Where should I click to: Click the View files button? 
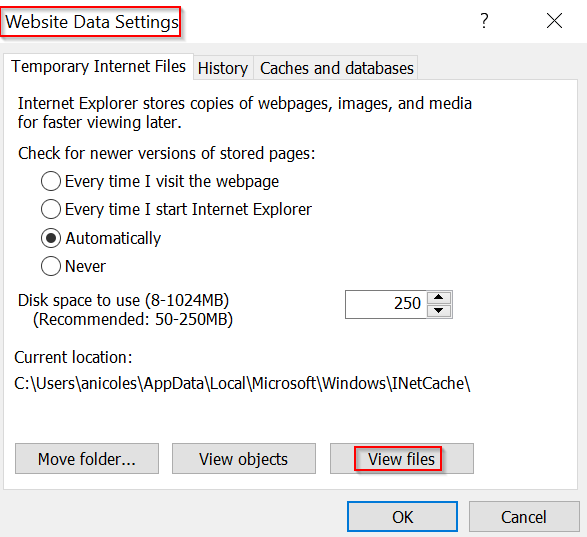(402, 459)
